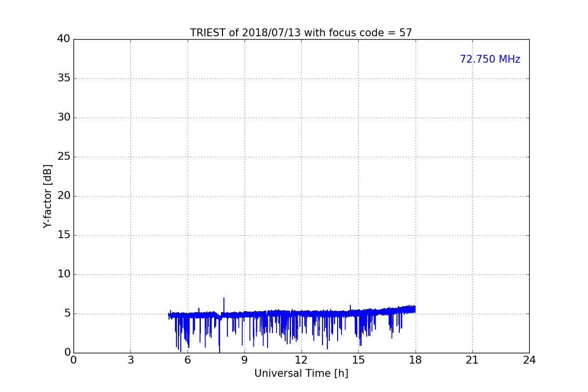Click x-axis tick label '3'
This screenshot has height=392, width=588.
click(x=130, y=360)
